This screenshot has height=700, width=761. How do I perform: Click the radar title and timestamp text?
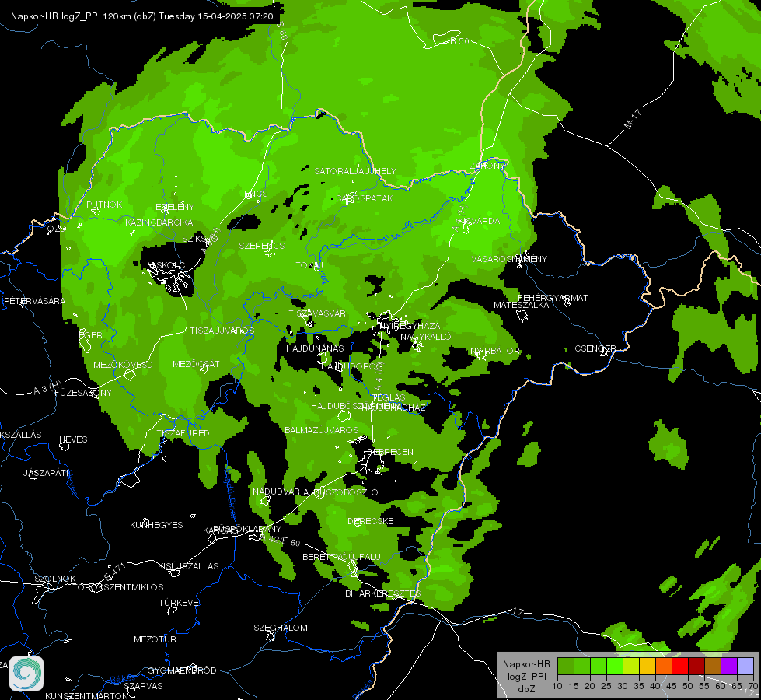coord(142,16)
